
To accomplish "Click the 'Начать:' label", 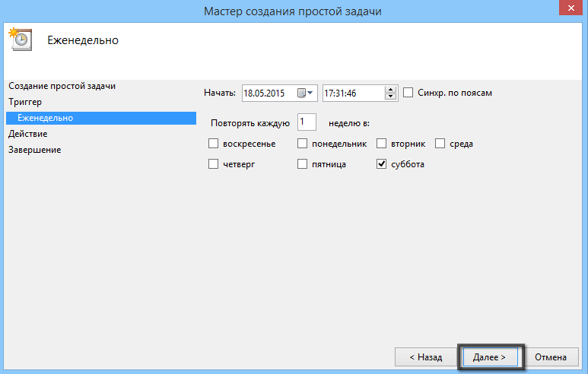I will (220, 93).
